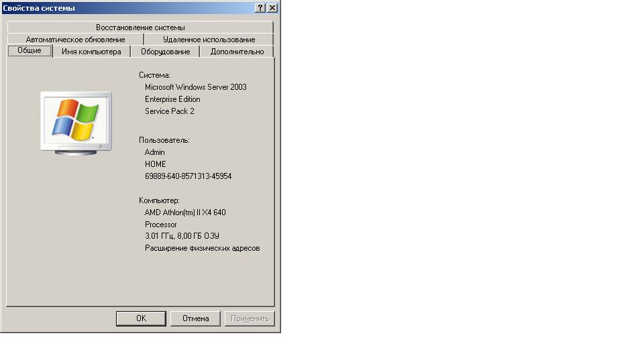Click the Пользователь: label
This screenshot has width=644, height=362.
[164, 140]
